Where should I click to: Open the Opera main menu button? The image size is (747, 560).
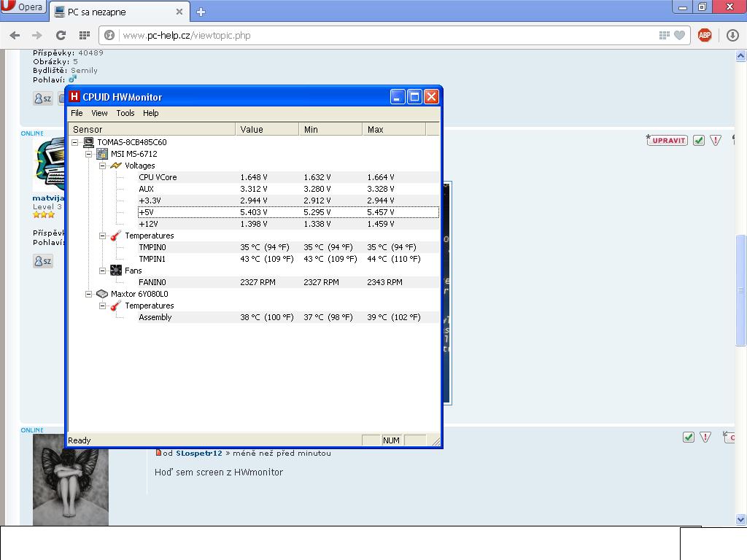(23, 7)
